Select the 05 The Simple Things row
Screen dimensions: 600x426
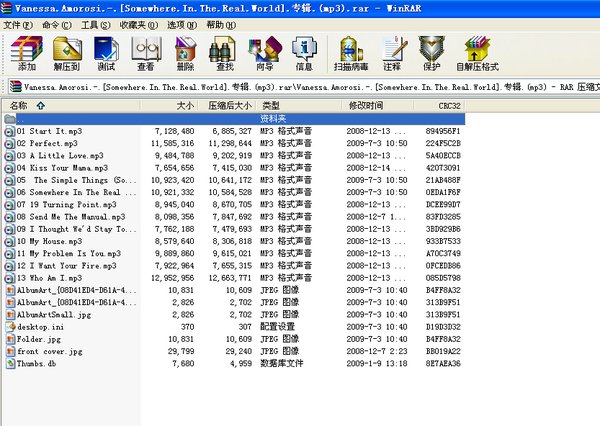233,180
